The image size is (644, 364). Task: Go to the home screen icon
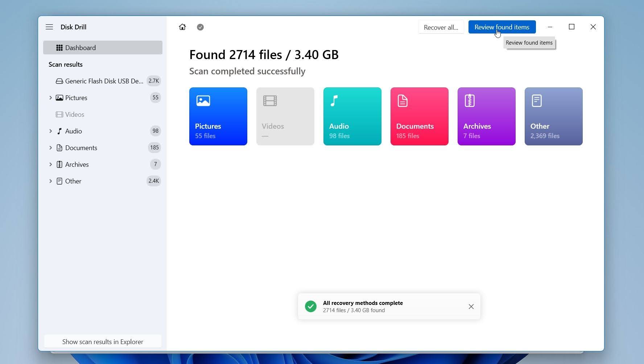click(x=182, y=27)
